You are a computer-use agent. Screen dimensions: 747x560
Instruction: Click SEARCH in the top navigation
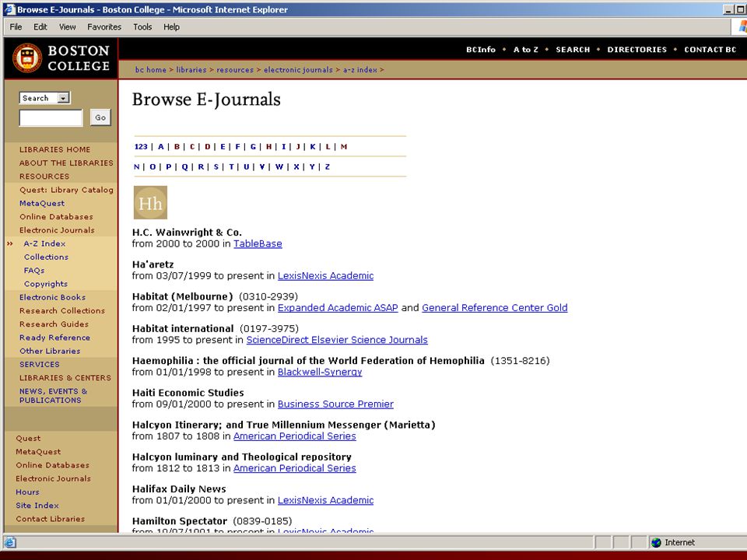coord(573,50)
